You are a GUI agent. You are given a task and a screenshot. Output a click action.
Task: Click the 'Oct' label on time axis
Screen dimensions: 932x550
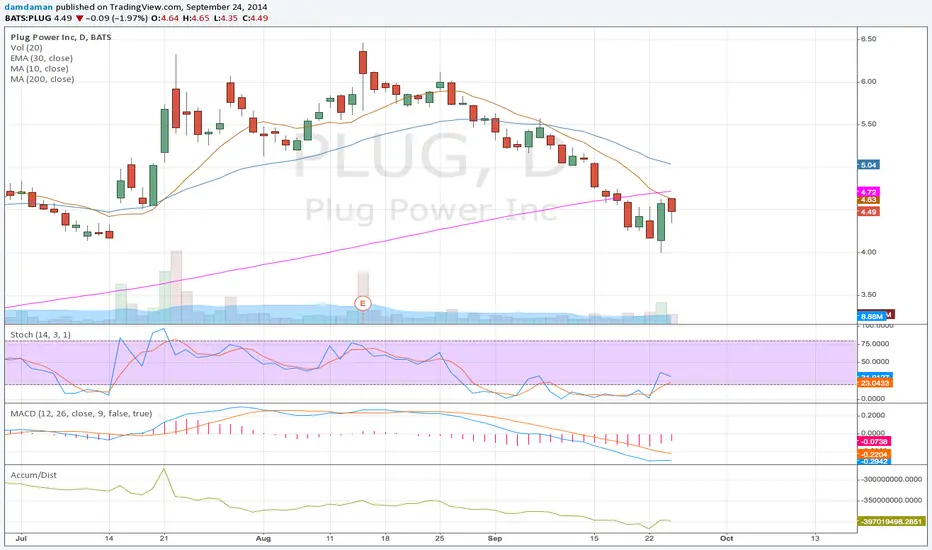click(x=726, y=538)
